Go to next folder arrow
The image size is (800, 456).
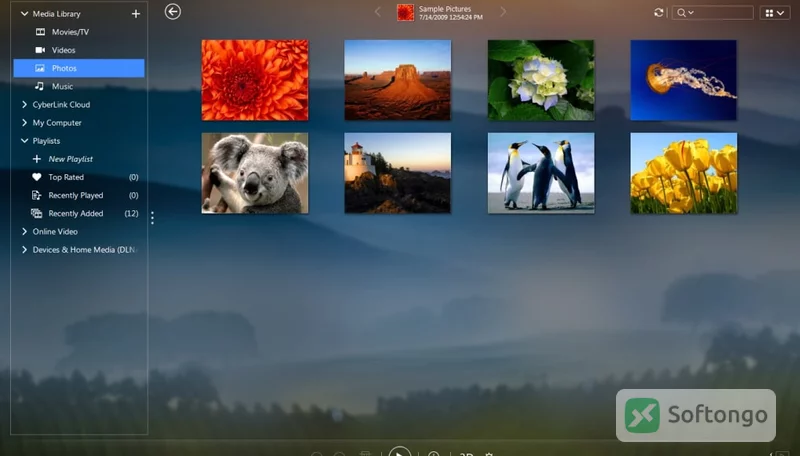(503, 12)
